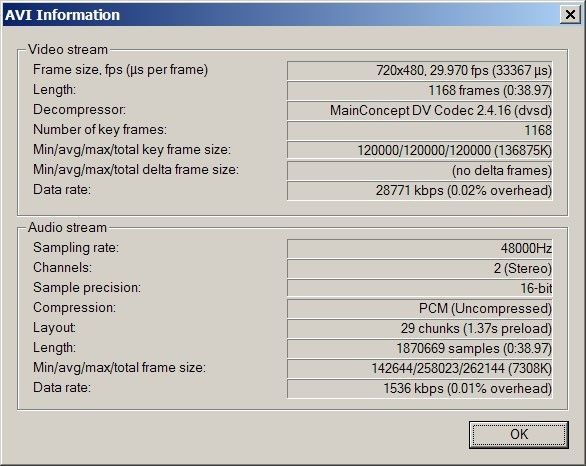
Task: Click the 1870669 samples length field
Action: point(420,349)
